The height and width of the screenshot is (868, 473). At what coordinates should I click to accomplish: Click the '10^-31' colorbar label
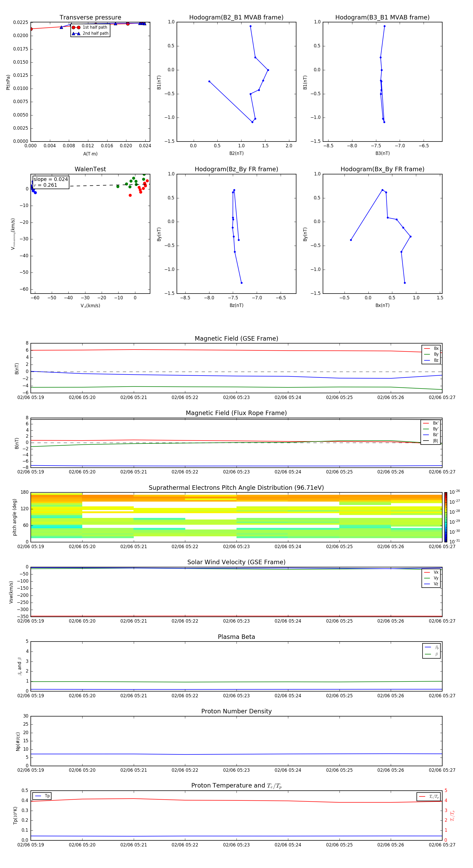point(455,542)
